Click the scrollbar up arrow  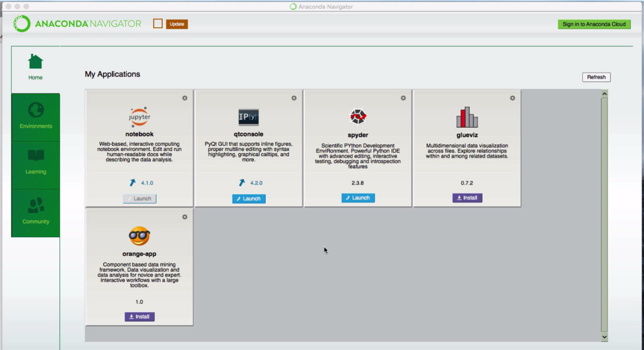click(605, 94)
